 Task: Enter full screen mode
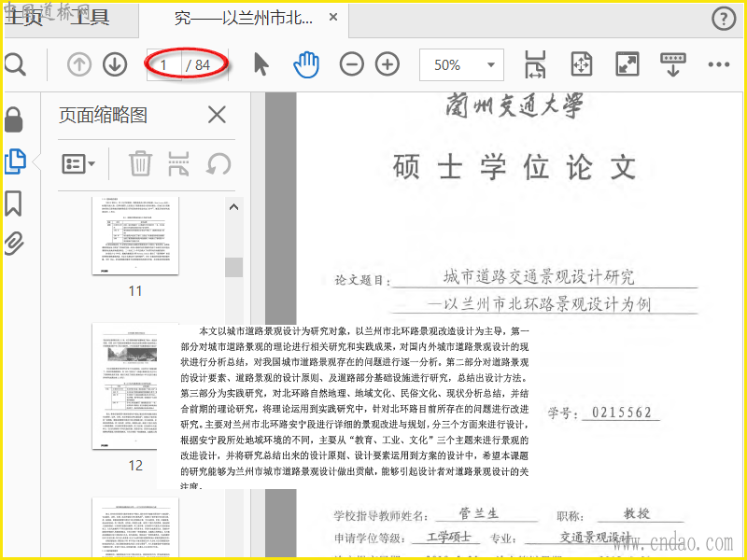tap(627, 64)
